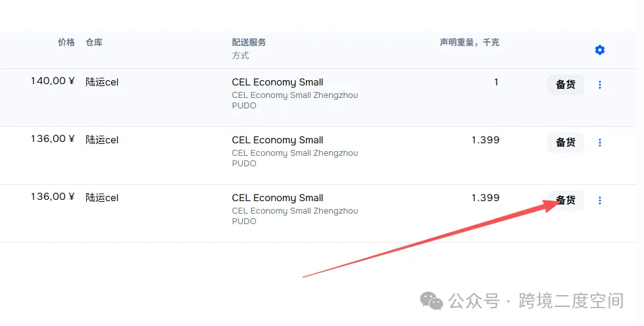Image resolution: width=644 pixels, height=326 pixels.
Task: Select weight value 1 in first row
Action: (x=496, y=82)
